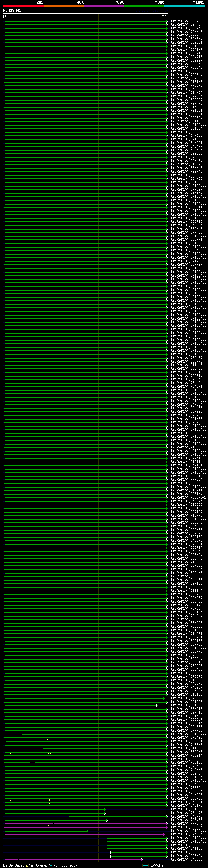The image size is (208, 868).
Task: Select the hit label UniRef100_B9GGP9
Action: pos(187,100)
